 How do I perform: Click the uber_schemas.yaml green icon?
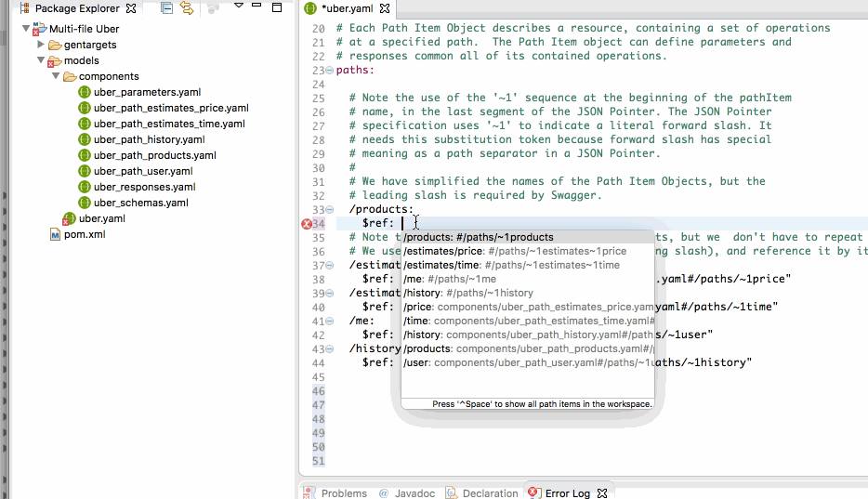point(85,203)
